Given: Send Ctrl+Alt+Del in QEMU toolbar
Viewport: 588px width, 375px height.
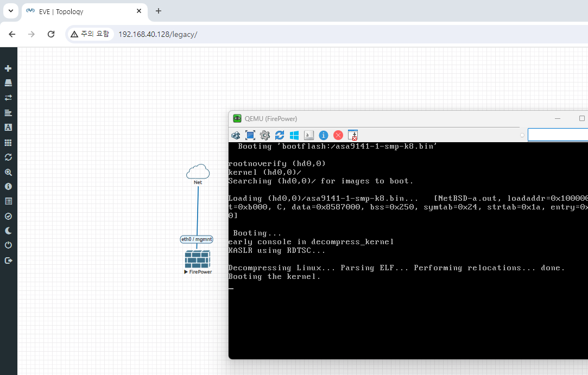Looking at the screenshot, I should coord(236,135).
